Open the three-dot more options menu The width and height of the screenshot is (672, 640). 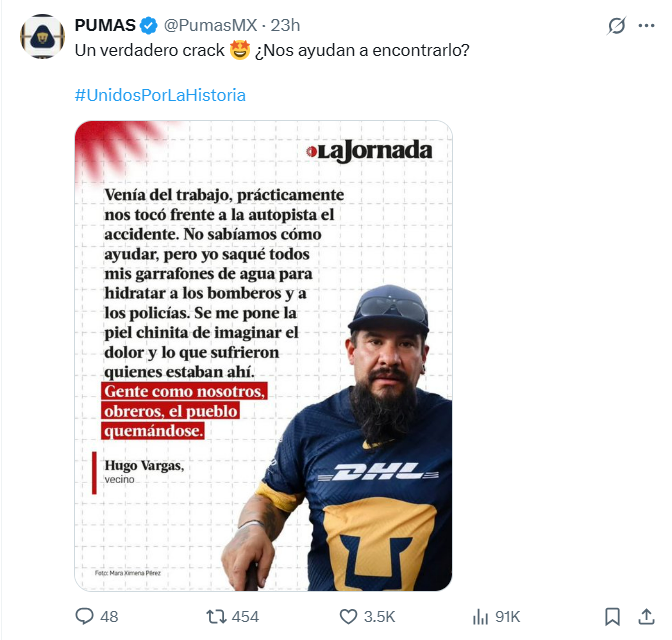pyautogui.click(x=647, y=26)
